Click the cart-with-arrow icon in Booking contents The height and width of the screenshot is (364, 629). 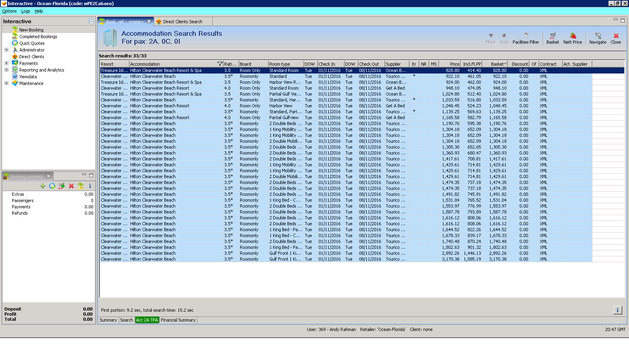pos(62,186)
